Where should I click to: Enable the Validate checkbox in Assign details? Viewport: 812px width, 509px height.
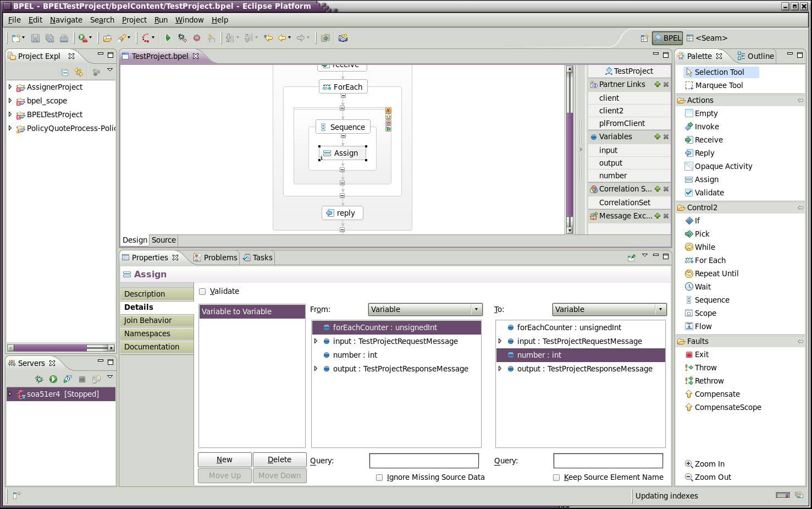202,292
